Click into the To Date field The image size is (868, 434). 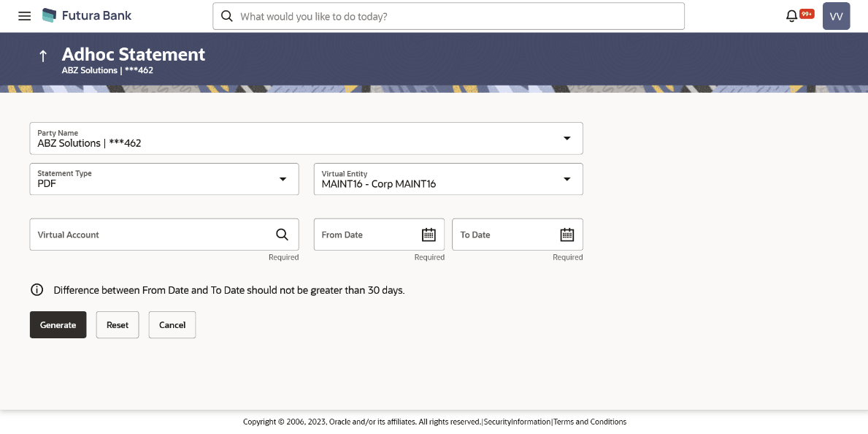click(518, 235)
